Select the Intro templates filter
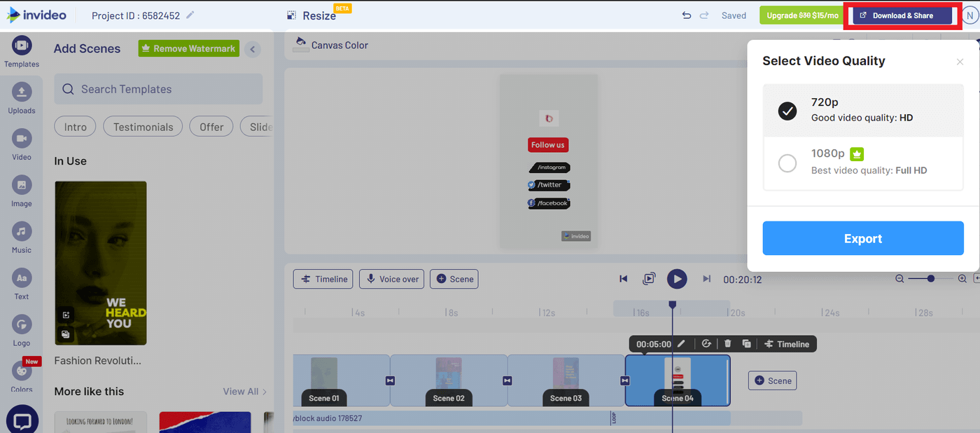The image size is (980, 433). tap(75, 126)
